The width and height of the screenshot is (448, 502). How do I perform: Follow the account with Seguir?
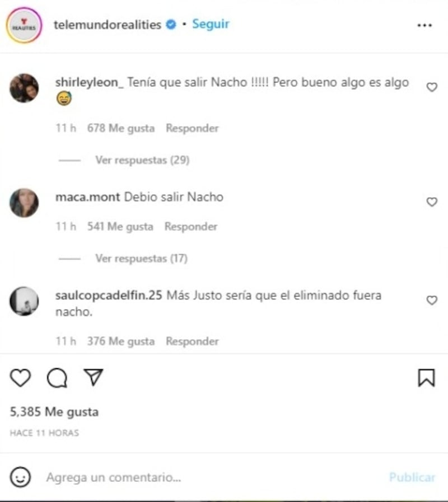coord(211,24)
